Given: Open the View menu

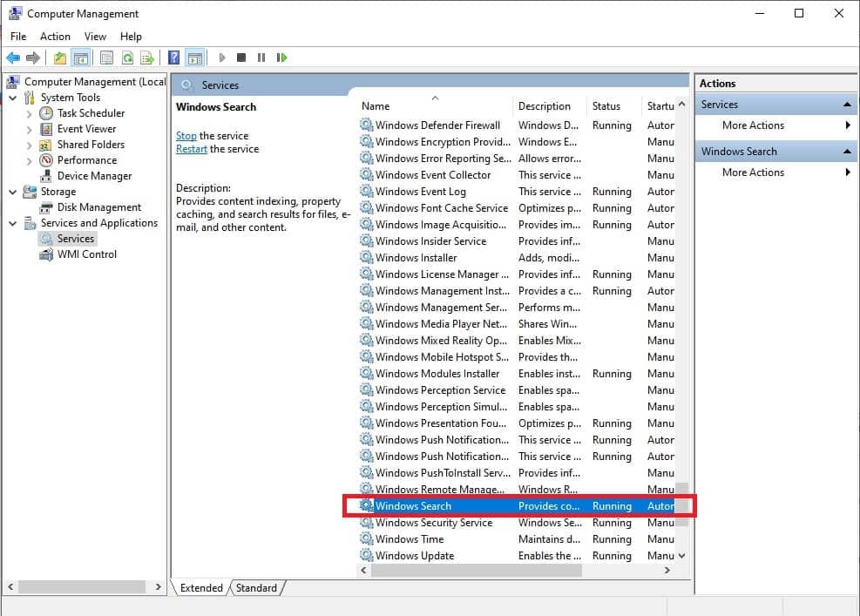Looking at the screenshot, I should click(x=95, y=37).
